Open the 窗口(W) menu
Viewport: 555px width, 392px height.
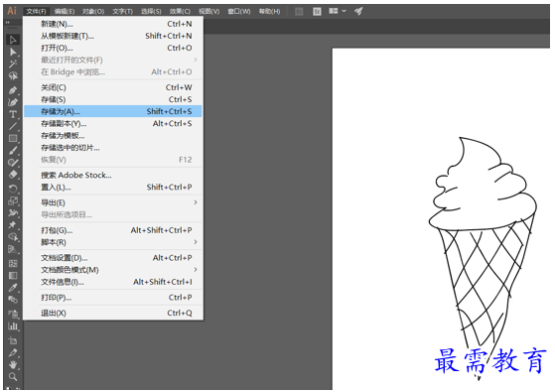239,11
